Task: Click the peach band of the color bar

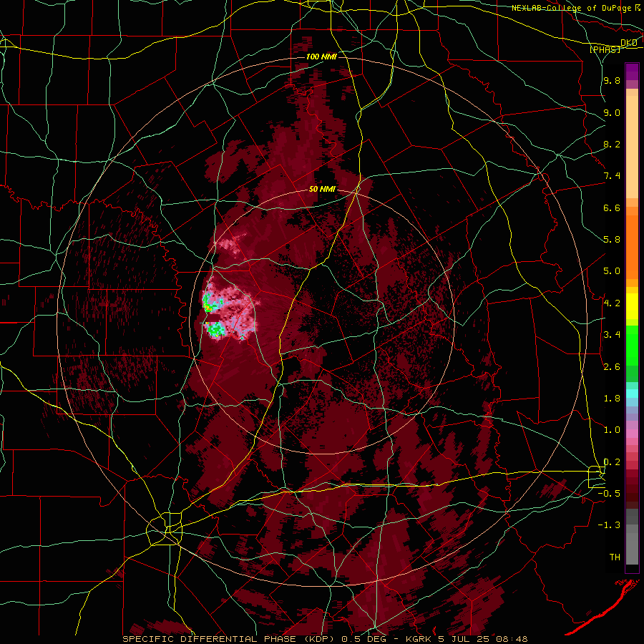Action: pyautogui.click(x=632, y=148)
